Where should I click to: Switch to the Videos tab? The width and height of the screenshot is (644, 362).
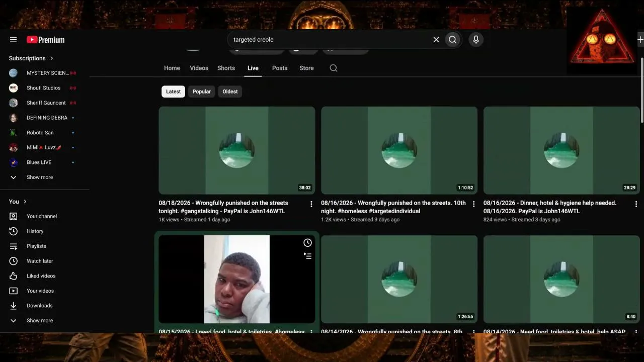point(199,68)
